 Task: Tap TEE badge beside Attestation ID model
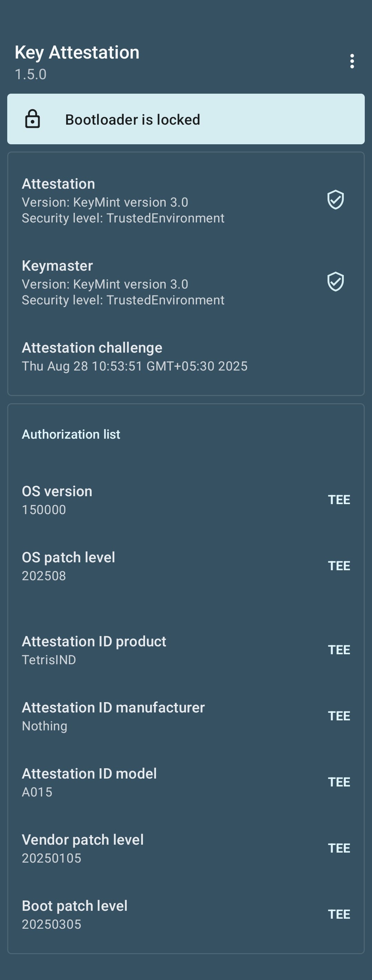[339, 782]
